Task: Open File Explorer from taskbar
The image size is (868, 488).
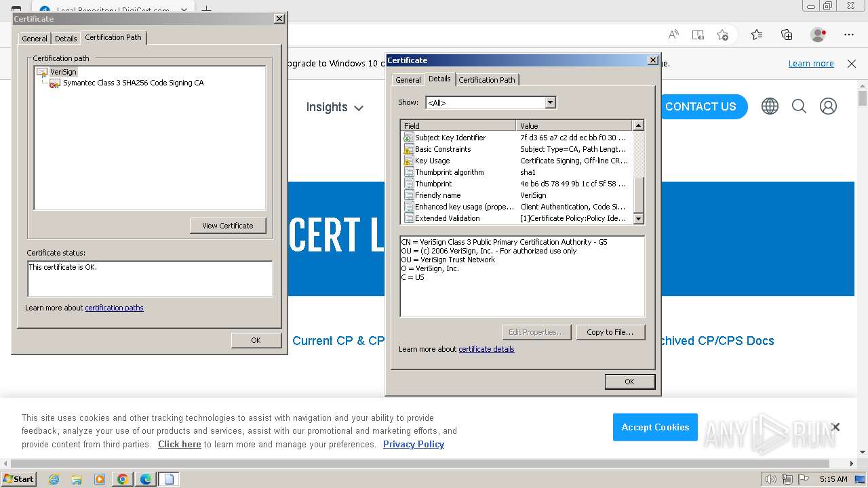Action: click(77, 479)
